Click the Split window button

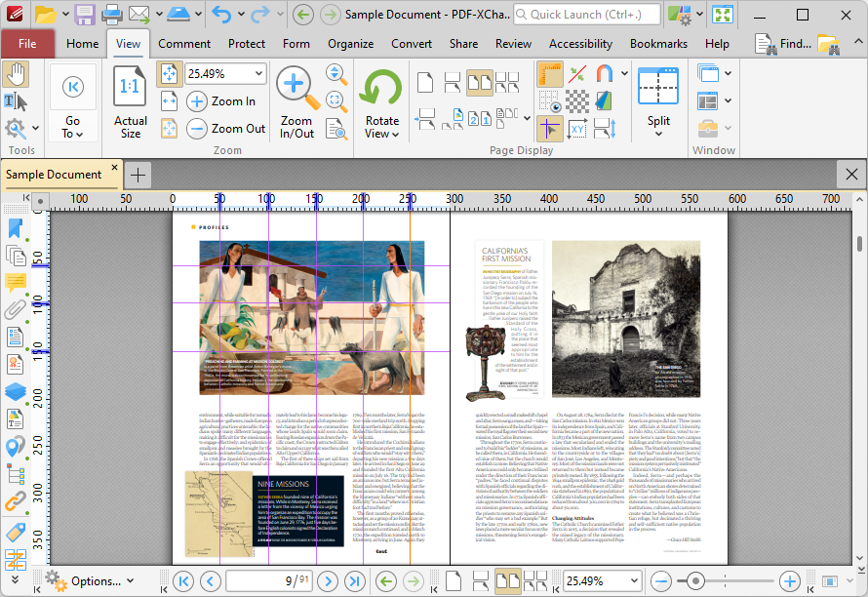658,102
